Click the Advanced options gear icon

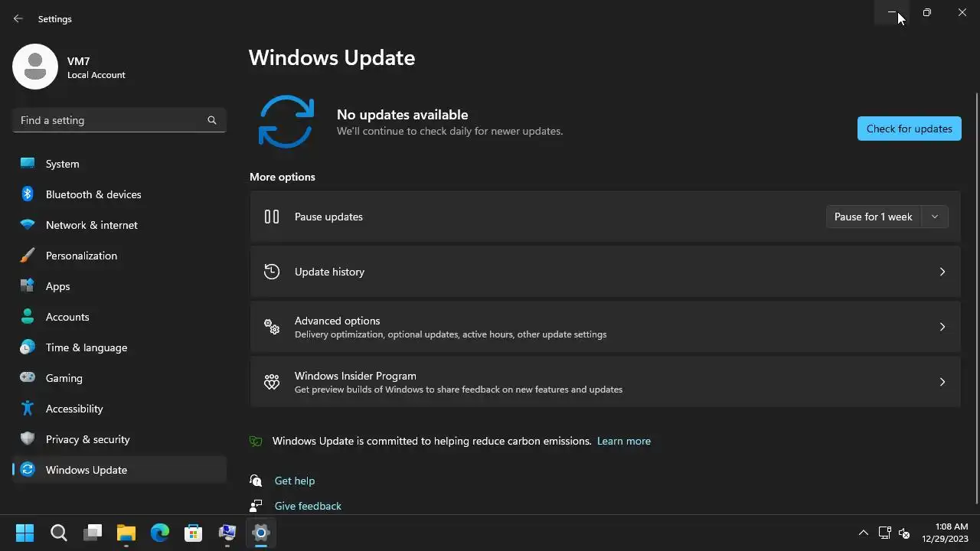point(272,327)
